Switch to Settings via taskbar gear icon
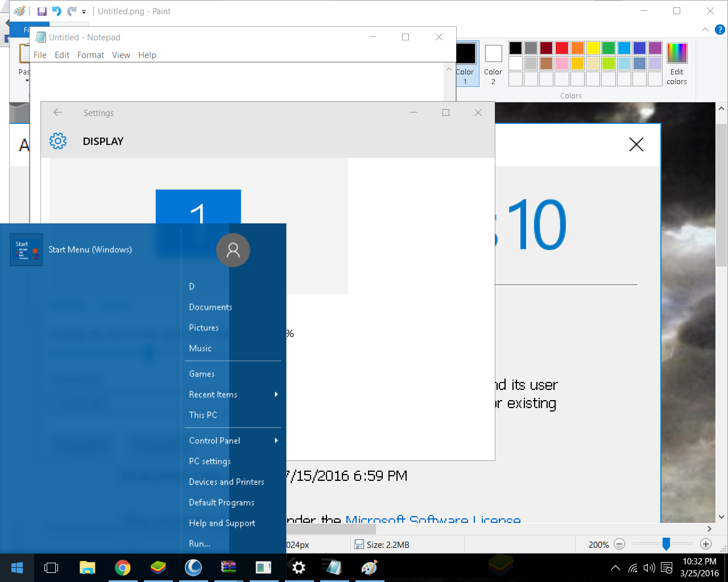 point(299,568)
